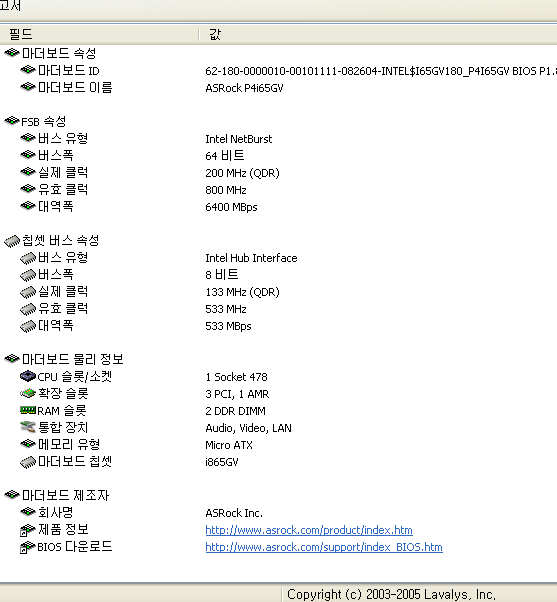
Task: Select the 64 비트 value
Action: [x=225, y=156]
